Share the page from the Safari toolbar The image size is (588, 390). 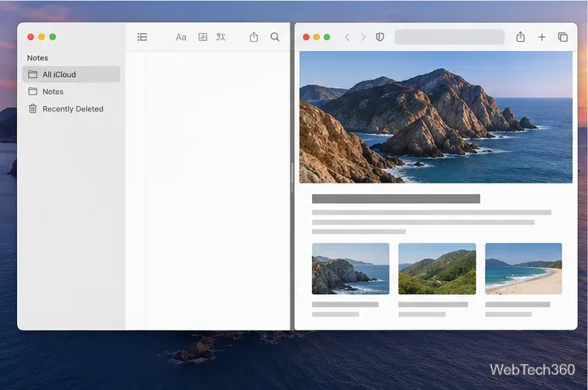521,36
